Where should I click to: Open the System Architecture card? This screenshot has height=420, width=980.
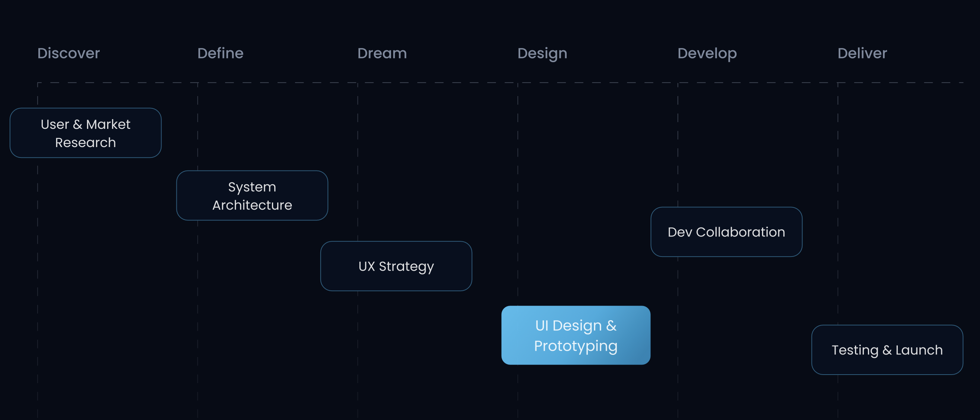[x=252, y=195]
